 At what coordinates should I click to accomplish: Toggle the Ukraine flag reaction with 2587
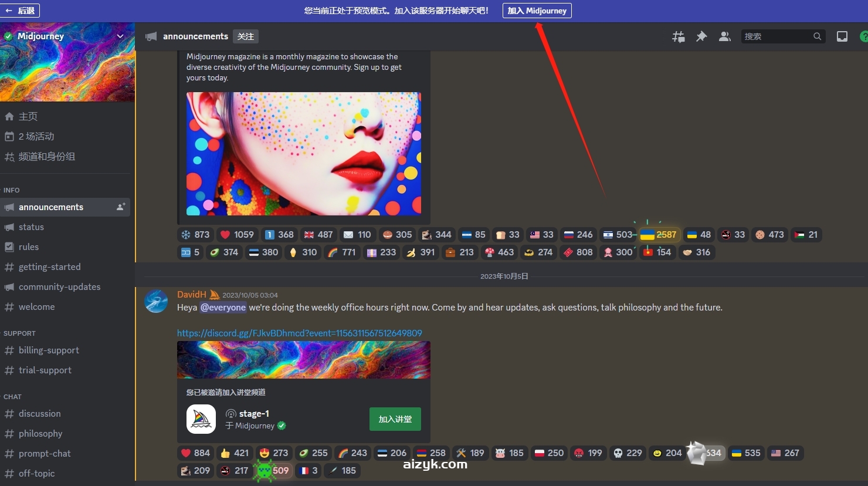[659, 235]
